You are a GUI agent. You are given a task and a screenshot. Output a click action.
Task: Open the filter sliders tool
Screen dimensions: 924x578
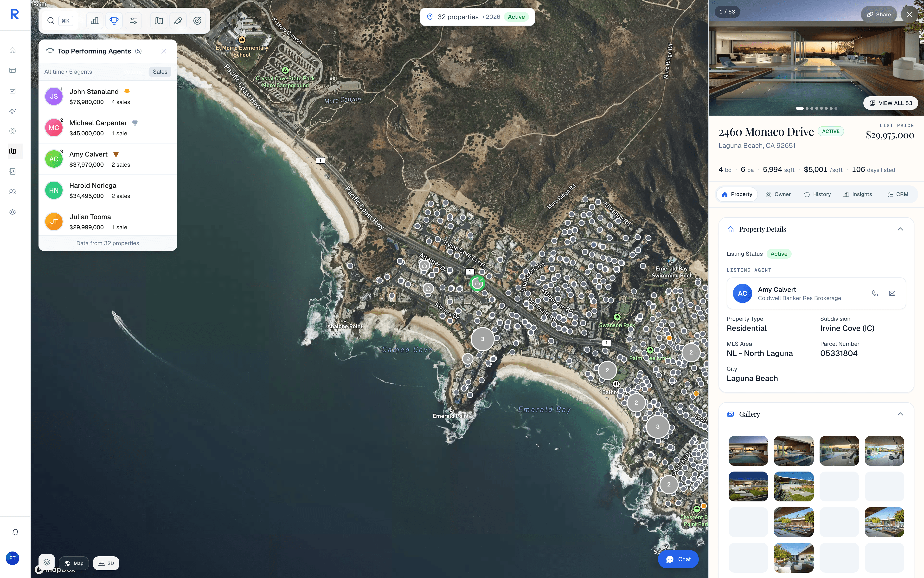133,21
